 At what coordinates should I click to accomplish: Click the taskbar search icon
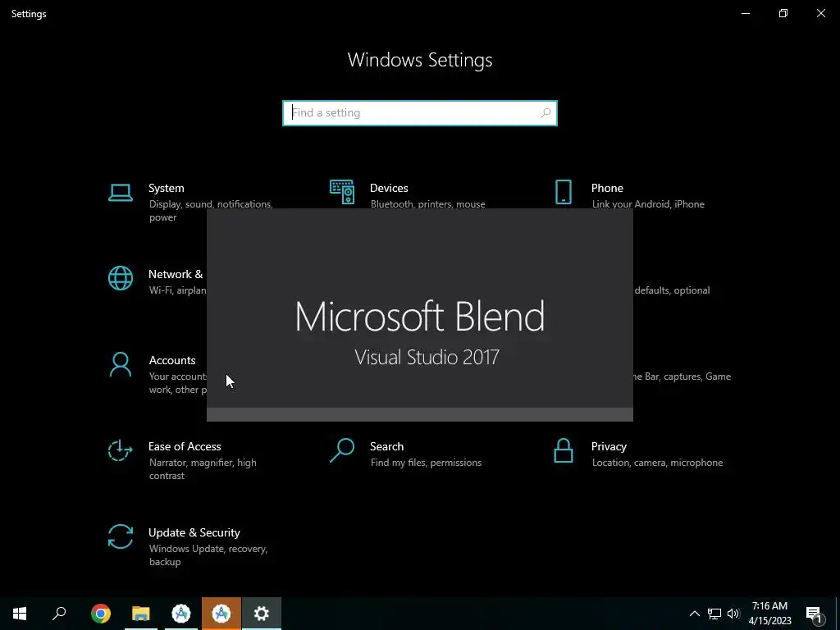click(59, 614)
